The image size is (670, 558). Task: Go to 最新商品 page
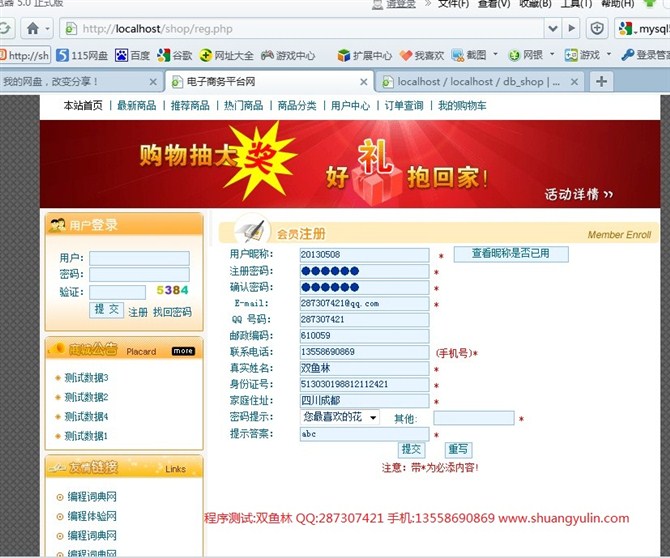[137, 106]
